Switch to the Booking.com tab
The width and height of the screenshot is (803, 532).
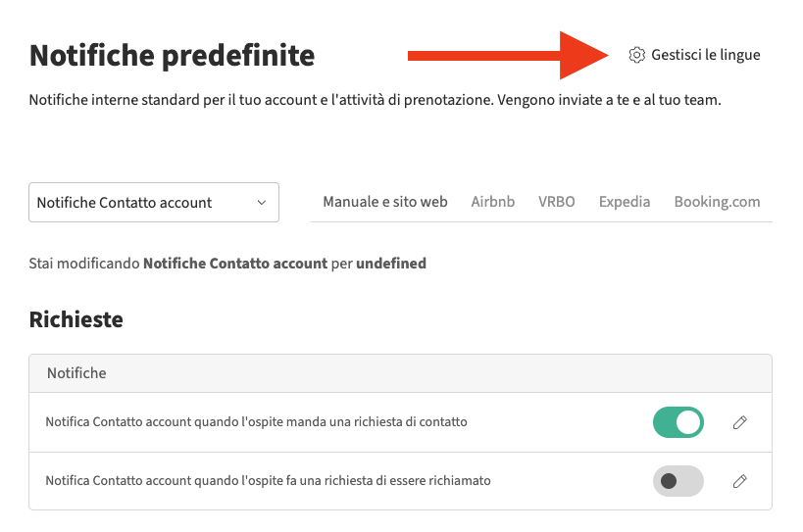click(717, 202)
